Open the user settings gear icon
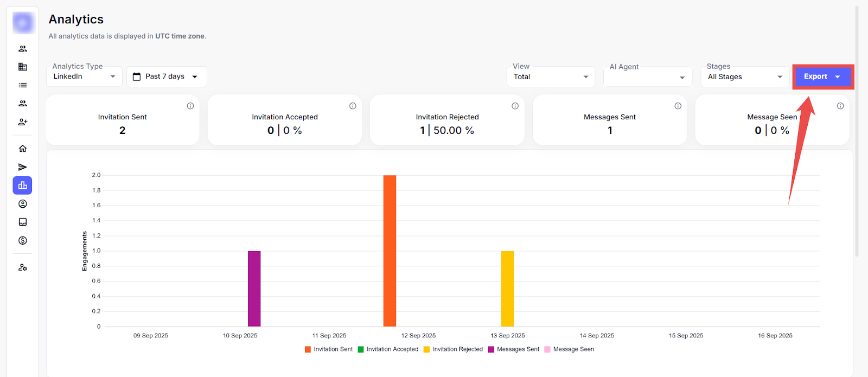The width and height of the screenshot is (868, 377). pyautogui.click(x=23, y=267)
